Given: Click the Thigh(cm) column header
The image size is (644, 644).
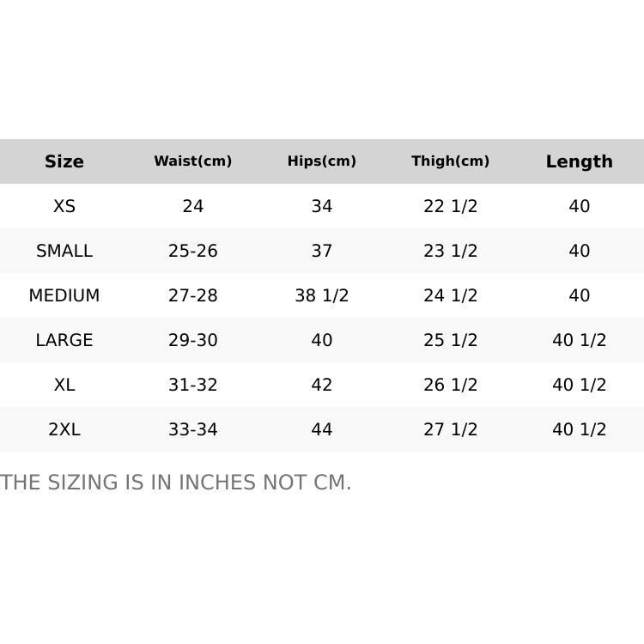Looking at the screenshot, I should pos(450,161).
